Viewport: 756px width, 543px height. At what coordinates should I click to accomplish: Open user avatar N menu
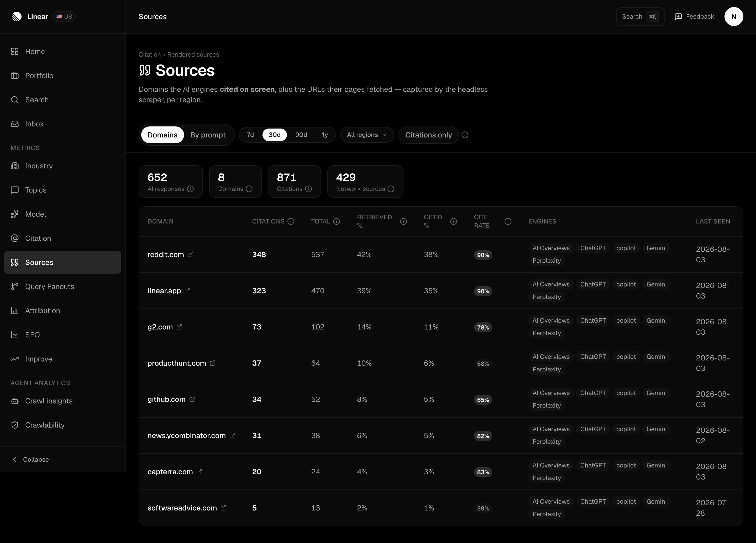pyautogui.click(x=733, y=16)
